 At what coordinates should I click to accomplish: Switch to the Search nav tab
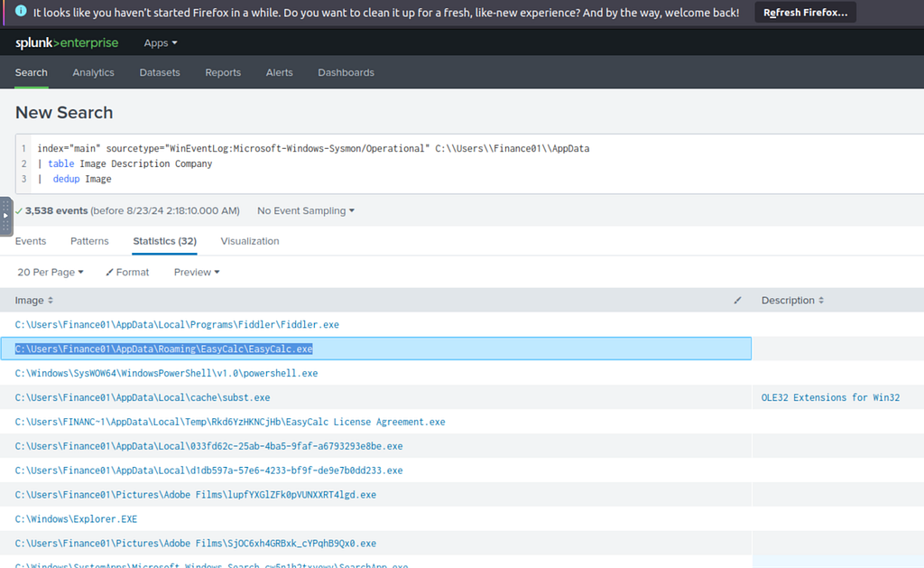click(32, 72)
